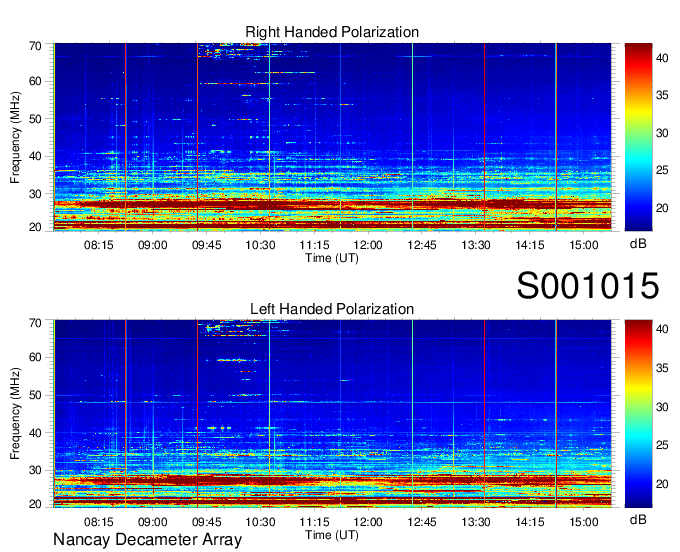
Task: Click the "20" value on the bottom colorbar
Action: point(662,484)
